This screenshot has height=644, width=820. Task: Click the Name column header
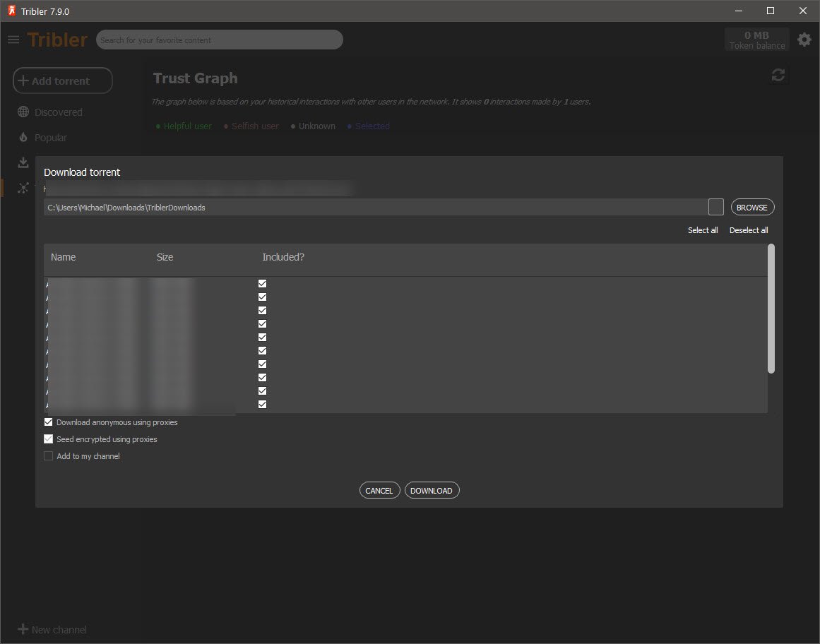(64, 257)
